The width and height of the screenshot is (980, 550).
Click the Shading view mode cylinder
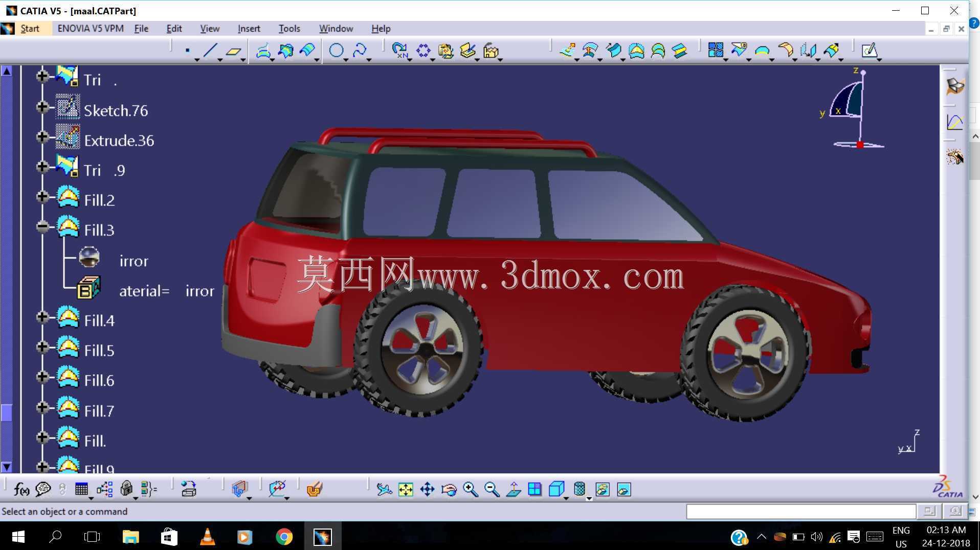point(580,489)
